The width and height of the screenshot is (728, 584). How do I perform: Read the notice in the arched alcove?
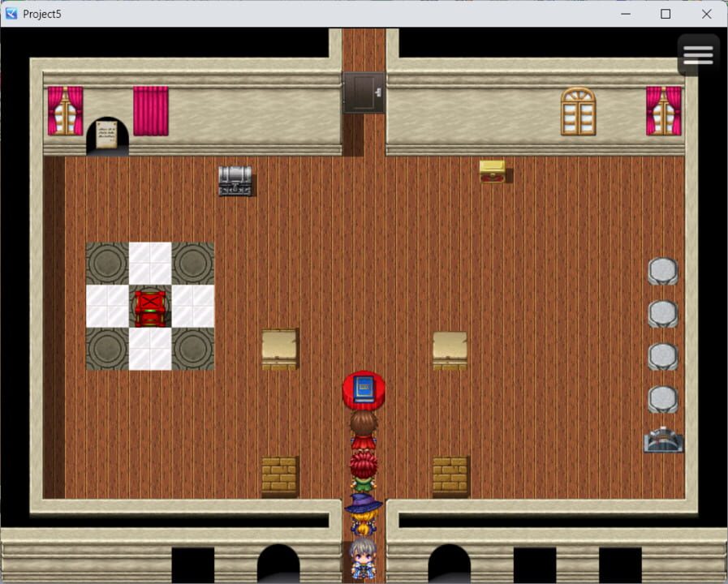click(x=107, y=135)
